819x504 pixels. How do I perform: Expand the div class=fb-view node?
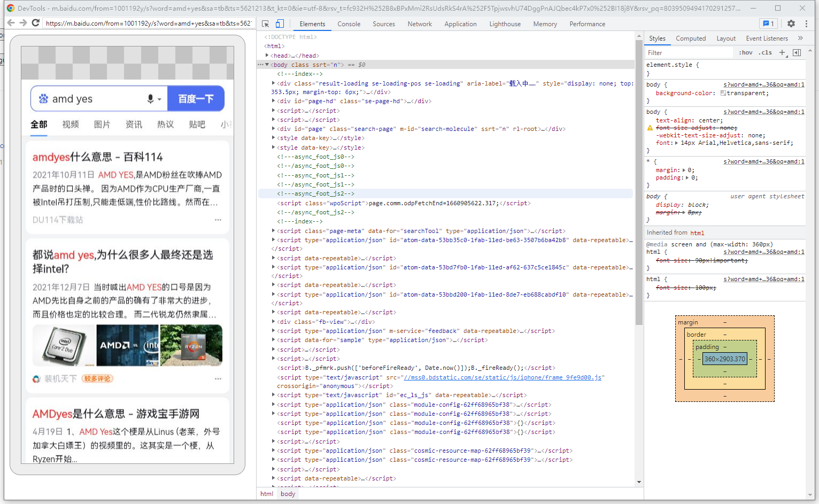[x=273, y=321]
